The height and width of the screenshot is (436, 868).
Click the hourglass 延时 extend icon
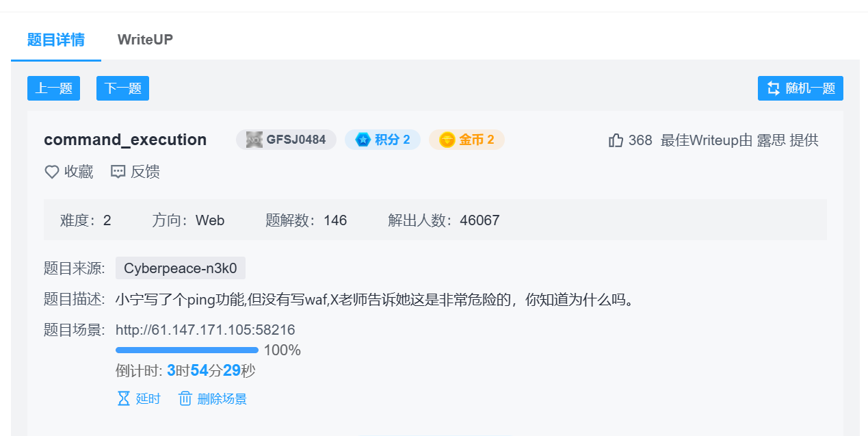tap(123, 398)
